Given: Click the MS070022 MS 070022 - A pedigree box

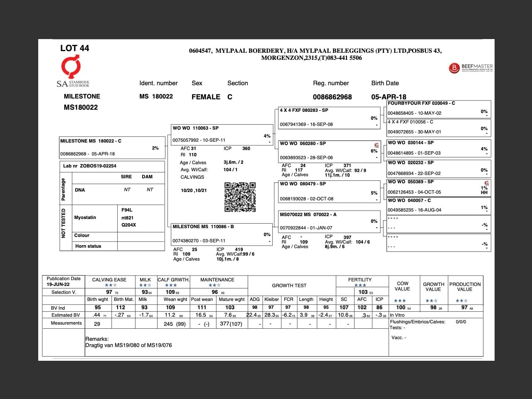Looking at the screenshot, I should click(329, 221).
